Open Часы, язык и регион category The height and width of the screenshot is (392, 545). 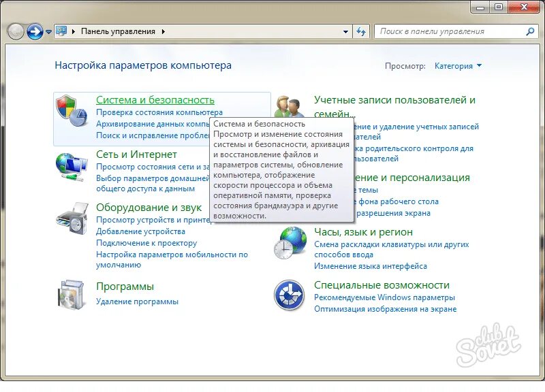pos(363,232)
